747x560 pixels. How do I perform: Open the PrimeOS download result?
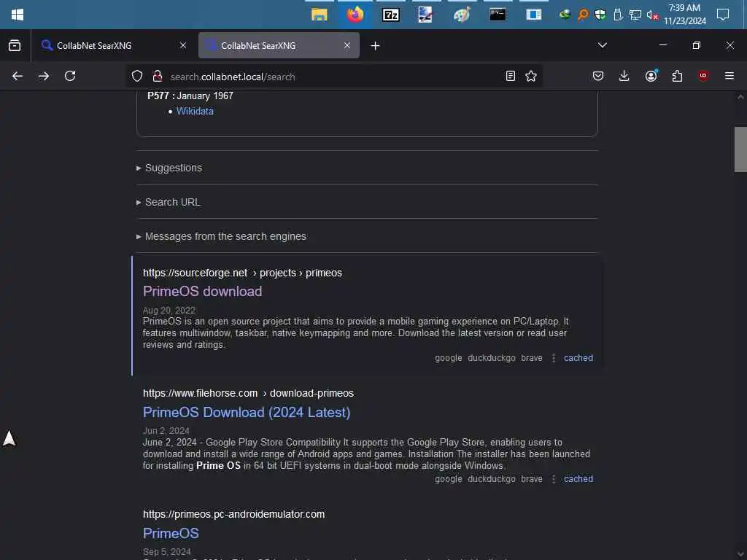pyautogui.click(x=203, y=291)
